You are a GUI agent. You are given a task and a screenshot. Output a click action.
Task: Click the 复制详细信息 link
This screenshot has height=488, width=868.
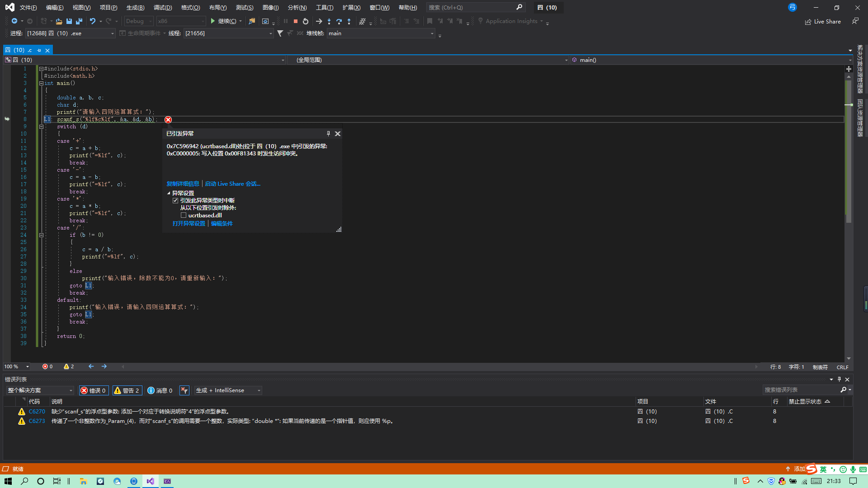point(183,184)
